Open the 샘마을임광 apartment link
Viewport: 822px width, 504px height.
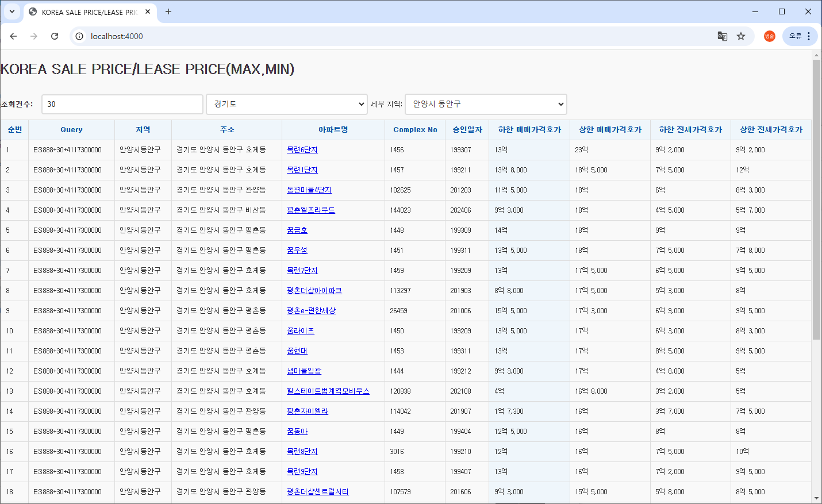(x=304, y=371)
